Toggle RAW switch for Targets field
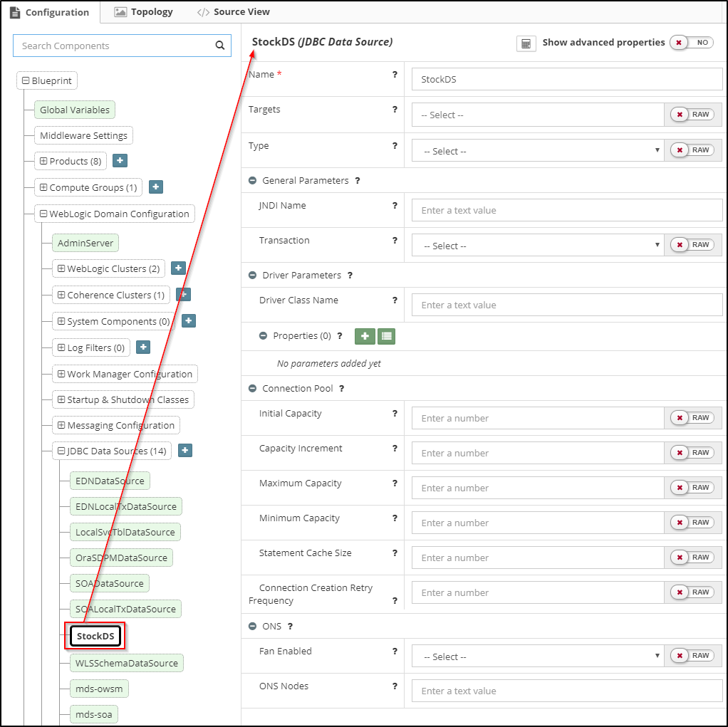Screen dimensions: 728x727 [692, 115]
